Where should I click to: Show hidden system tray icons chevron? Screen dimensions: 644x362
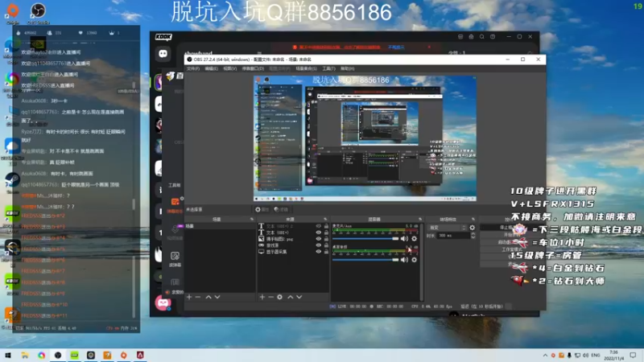pyautogui.click(x=545, y=355)
